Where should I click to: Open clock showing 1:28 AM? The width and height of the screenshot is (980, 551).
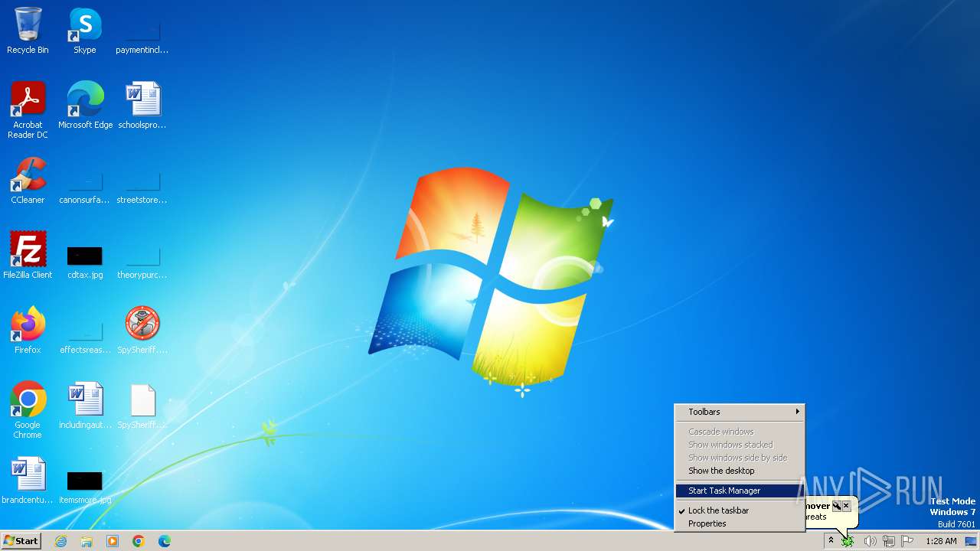tap(941, 541)
